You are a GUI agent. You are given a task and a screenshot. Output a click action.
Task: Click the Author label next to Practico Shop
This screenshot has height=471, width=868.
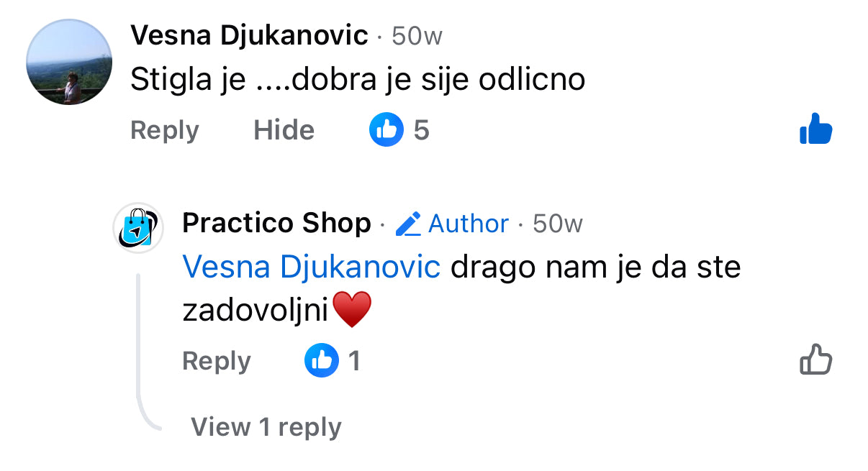click(469, 224)
